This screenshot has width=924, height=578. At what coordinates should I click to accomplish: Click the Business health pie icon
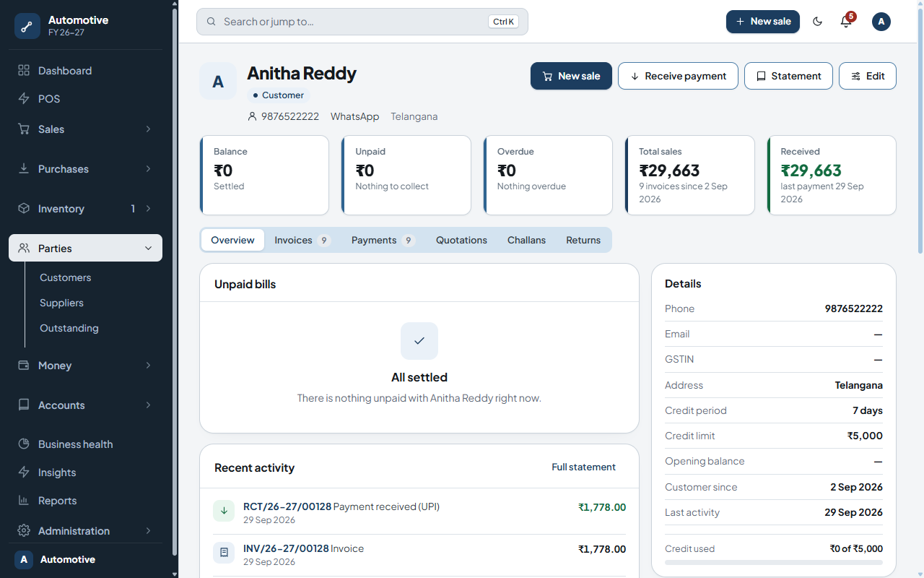pyautogui.click(x=24, y=444)
